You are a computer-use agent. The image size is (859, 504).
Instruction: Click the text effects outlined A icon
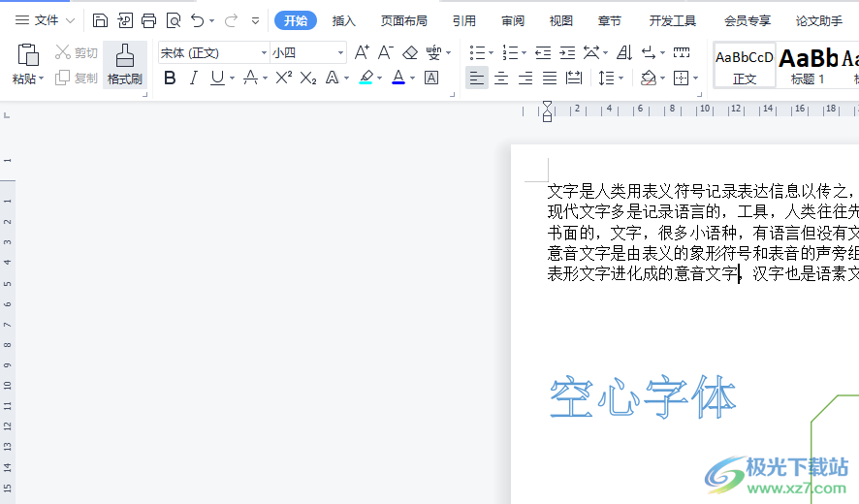pyautogui.click(x=332, y=78)
